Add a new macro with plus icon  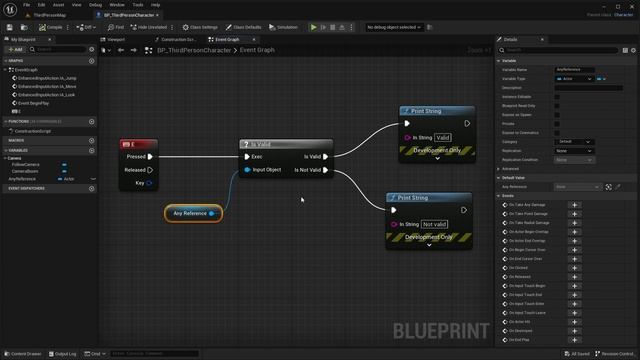(92, 140)
